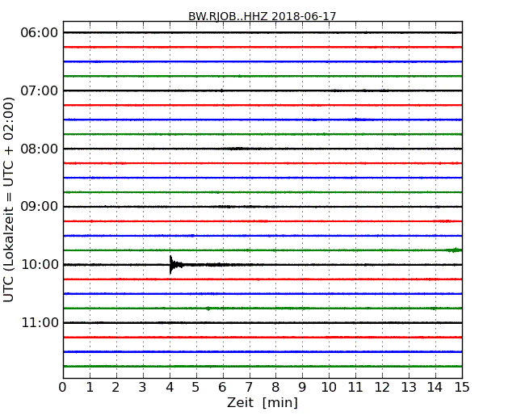Click the 11:00 time label
The height and width of the screenshot is (420, 525).
pyautogui.click(x=40, y=322)
